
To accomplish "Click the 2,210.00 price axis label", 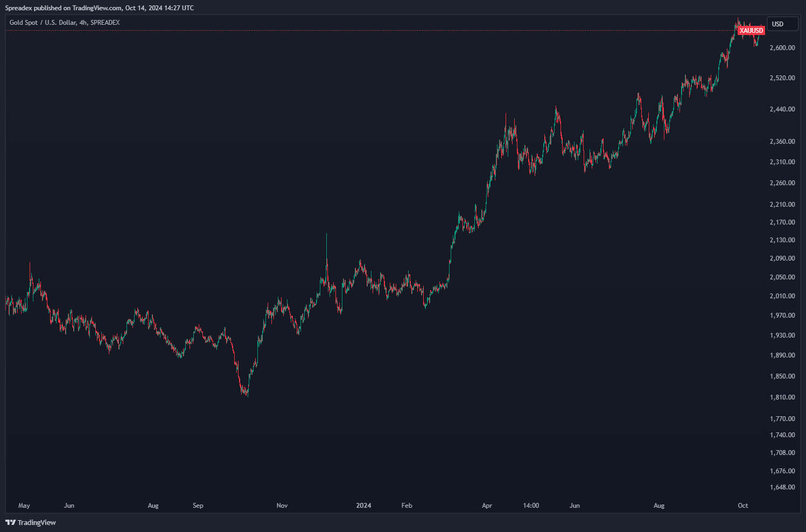I will pyautogui.click(x=782, y=205).
